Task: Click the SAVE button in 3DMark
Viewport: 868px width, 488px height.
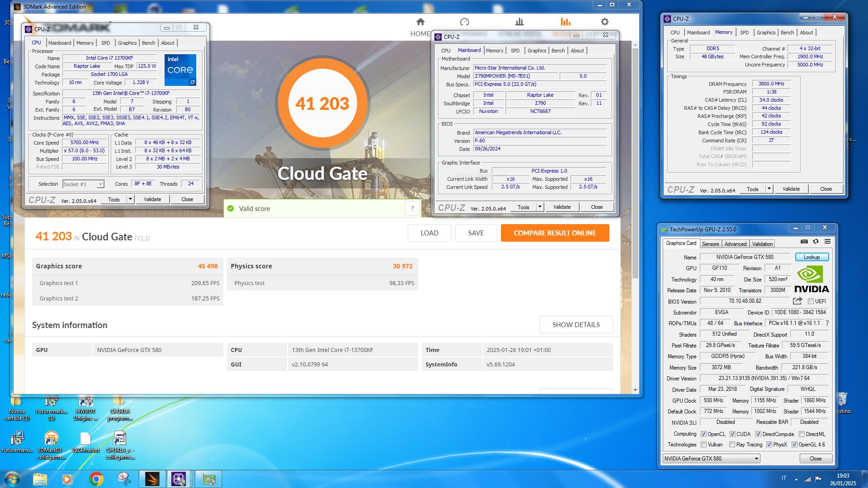Action: [476, 233]
